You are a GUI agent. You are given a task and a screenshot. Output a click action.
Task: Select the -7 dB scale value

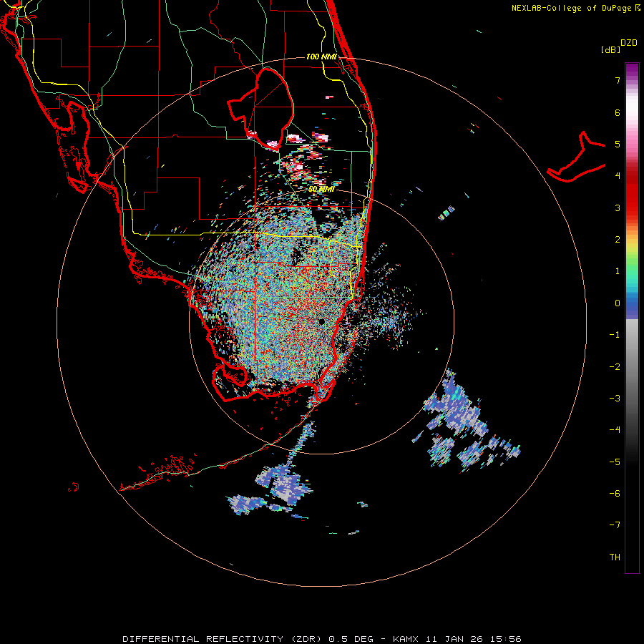615,525
